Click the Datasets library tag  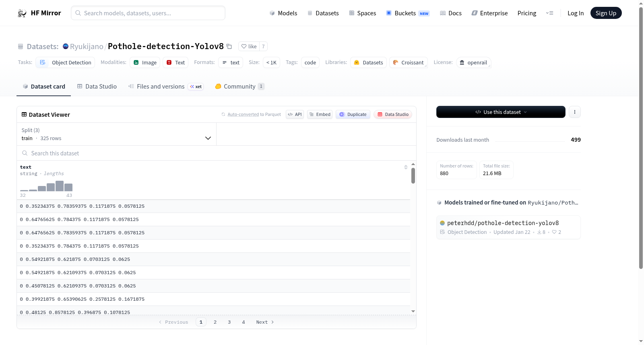(369, 62)
